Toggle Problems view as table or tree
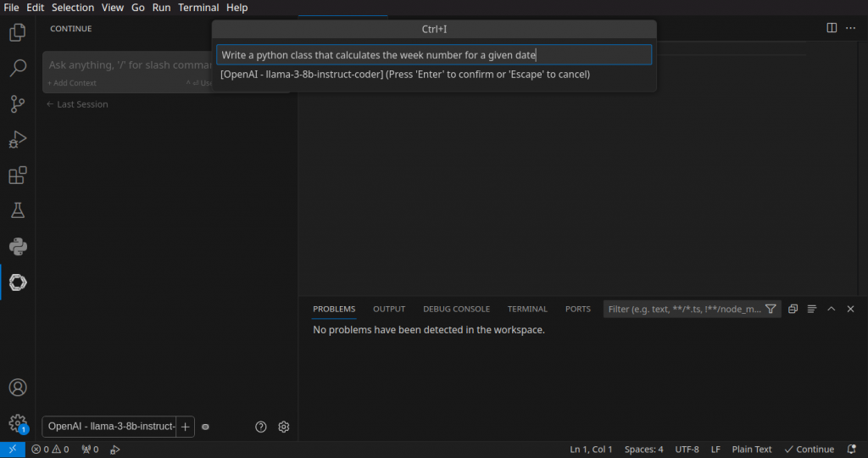The image size is (868, 458). 811,310
